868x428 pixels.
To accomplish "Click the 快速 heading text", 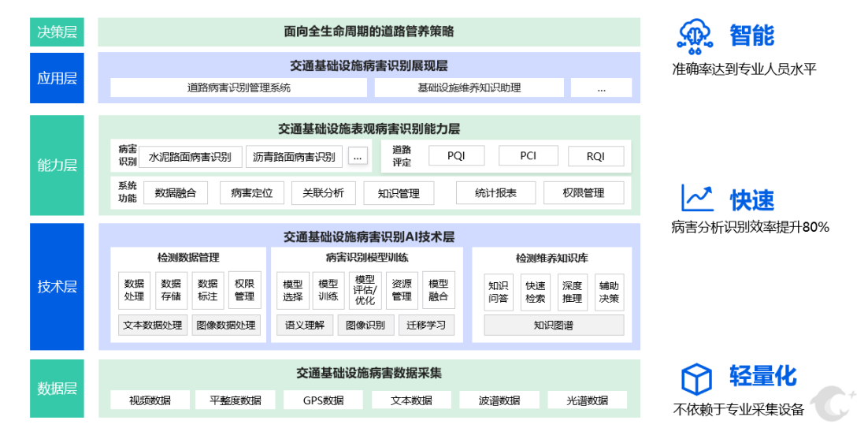I will (751, 199).
